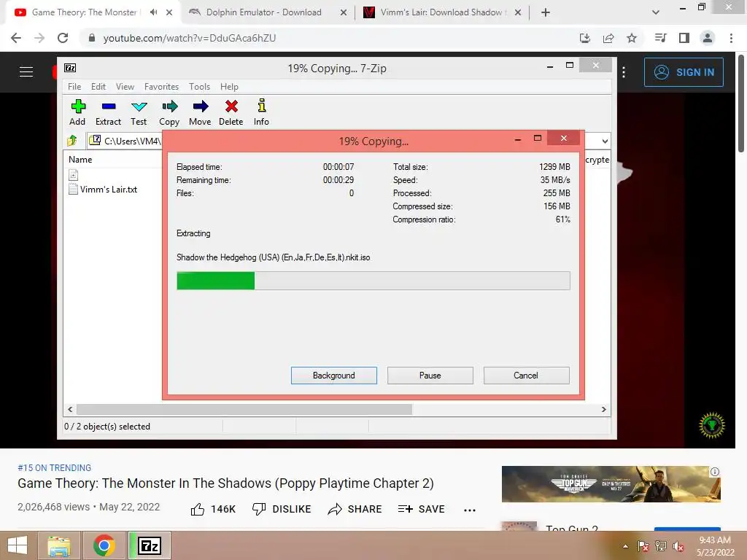Screen dimensions: 747x560
Task: Open a new browser tab
Action: (546, 12)
